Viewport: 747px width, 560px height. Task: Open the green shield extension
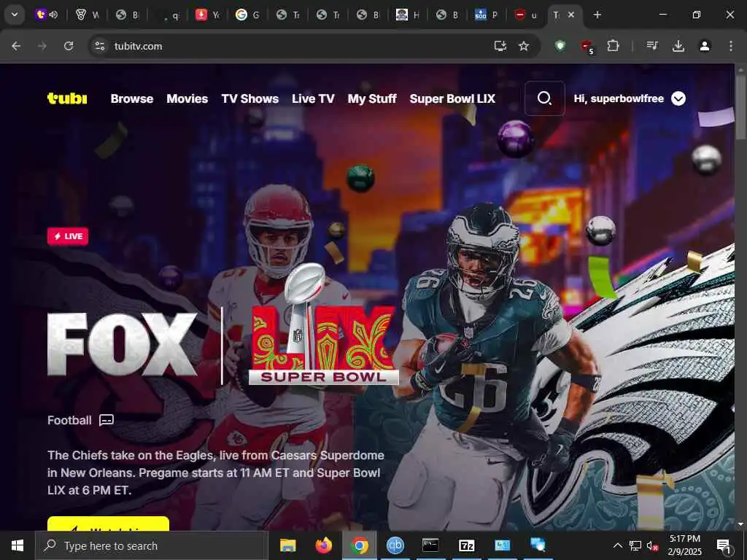pyautogui.click(x=560, y=46)
